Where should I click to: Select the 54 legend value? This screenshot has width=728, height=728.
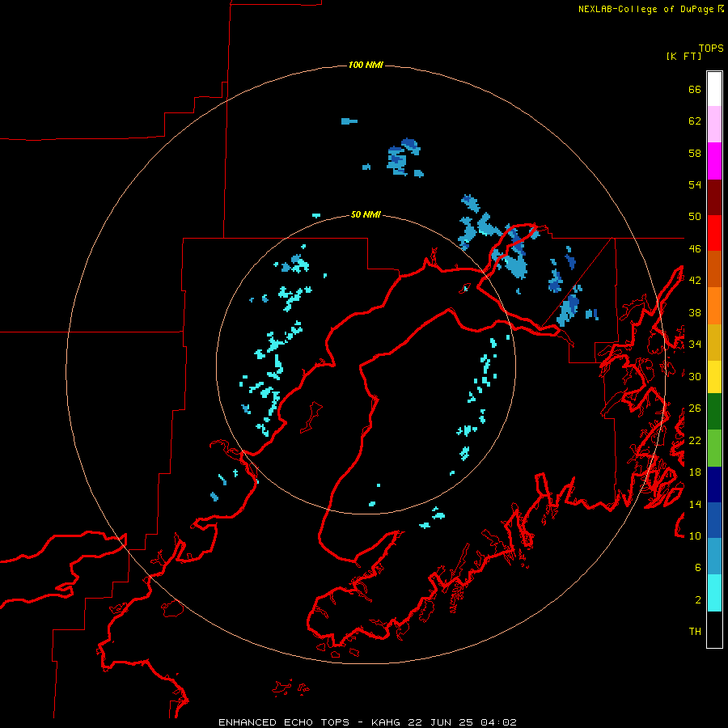tap(695, 184)
